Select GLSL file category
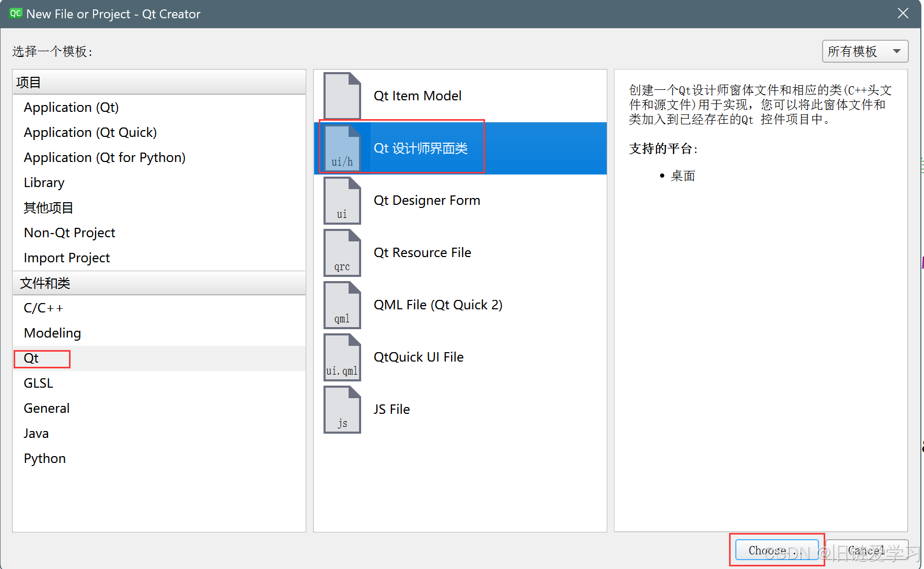The image size is (924, 569). 159,383
